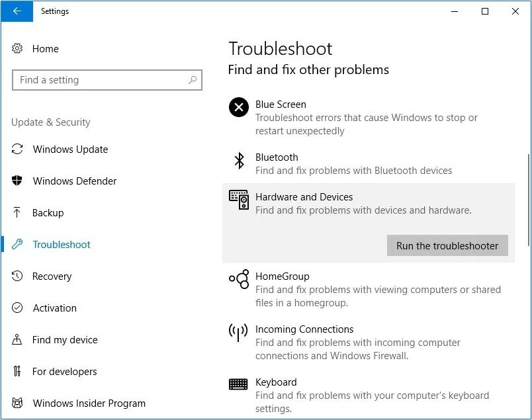Open the For developers page
The image size is (532, 420).
65,372
